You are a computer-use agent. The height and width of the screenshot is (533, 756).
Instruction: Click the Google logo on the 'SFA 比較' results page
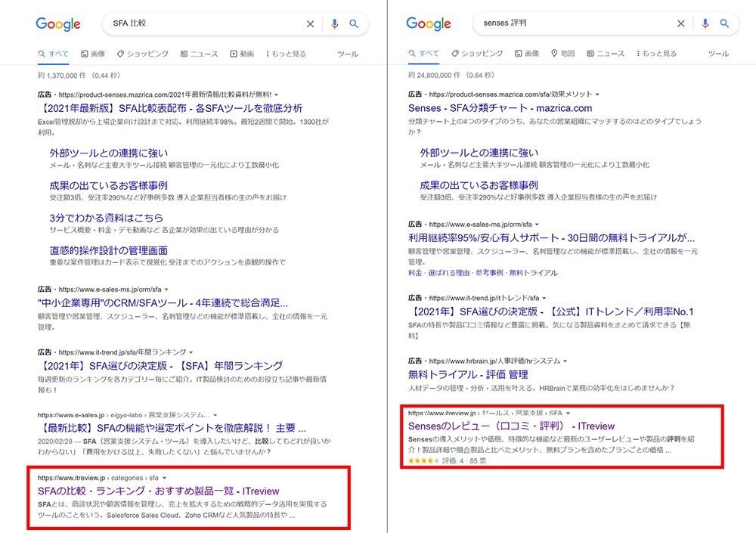(x=58, y=24)
